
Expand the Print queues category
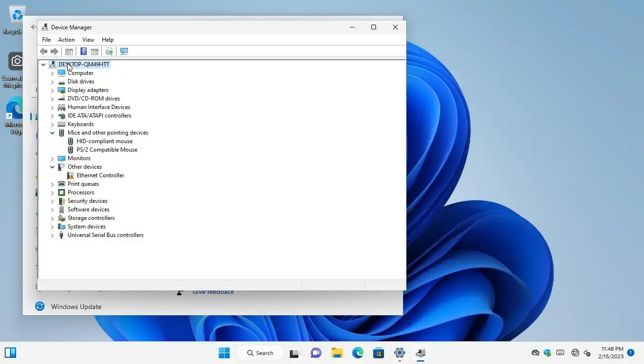(52, 184)
